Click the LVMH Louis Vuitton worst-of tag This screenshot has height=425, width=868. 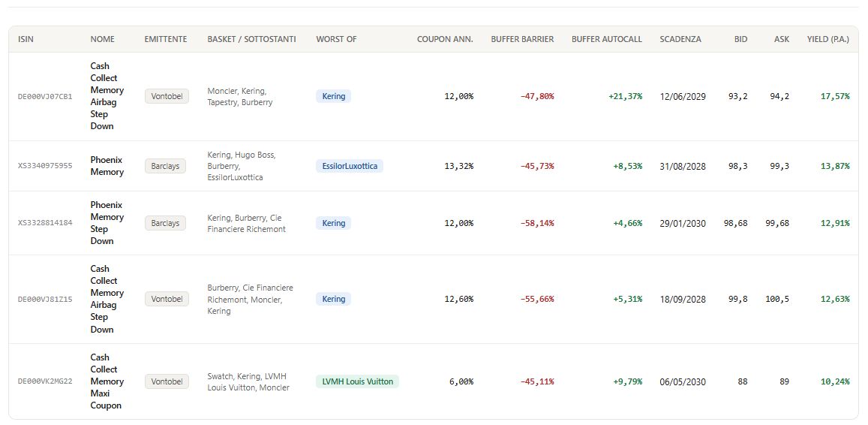pyautogui.click(x=357, y=381)
